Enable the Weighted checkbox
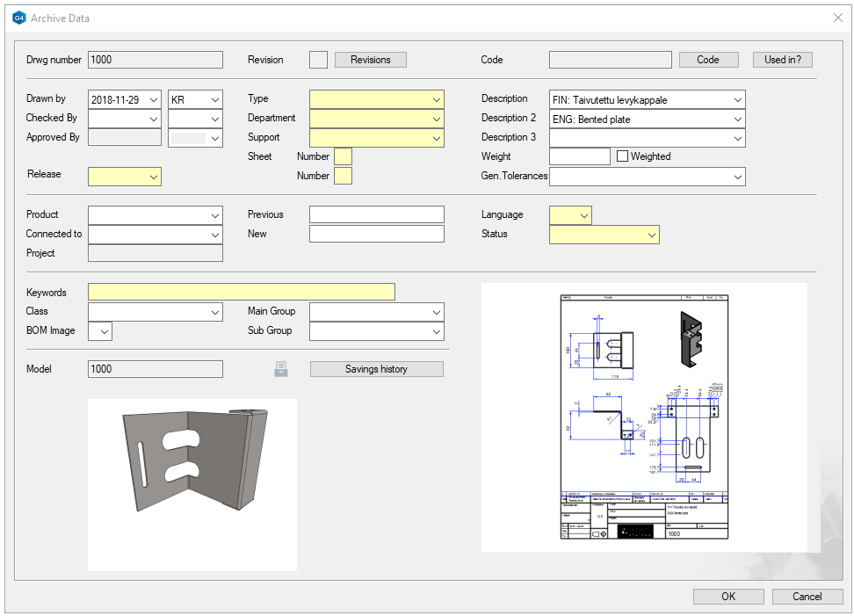The width and height of the screenshot is (854, 616). [x=623, y=156]
